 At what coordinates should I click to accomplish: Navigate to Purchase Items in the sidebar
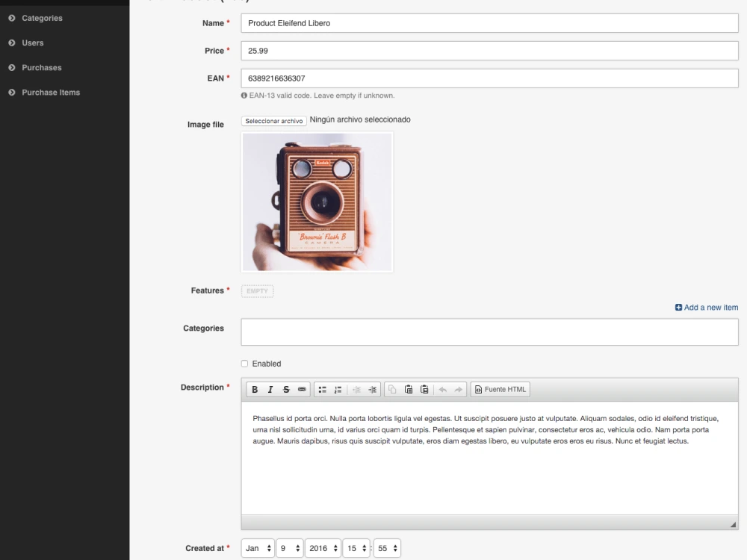pyautogui.click(x=50, y=92)
